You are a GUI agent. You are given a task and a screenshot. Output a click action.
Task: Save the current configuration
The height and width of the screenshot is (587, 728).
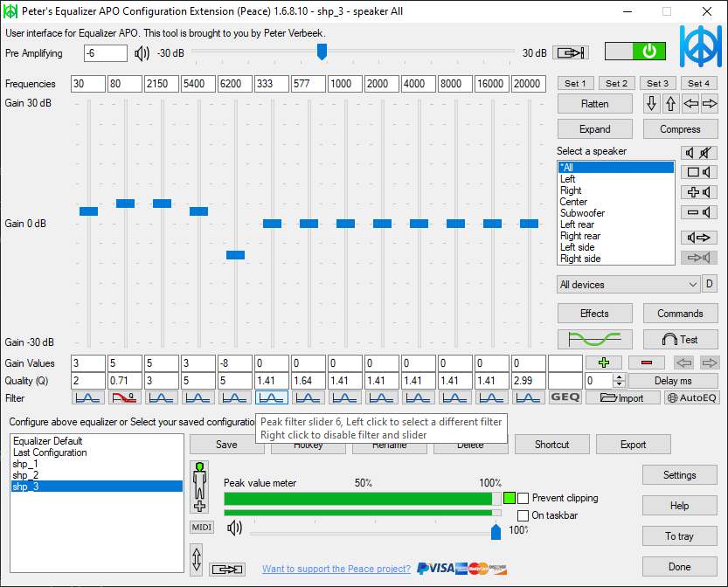coord(226,445)
